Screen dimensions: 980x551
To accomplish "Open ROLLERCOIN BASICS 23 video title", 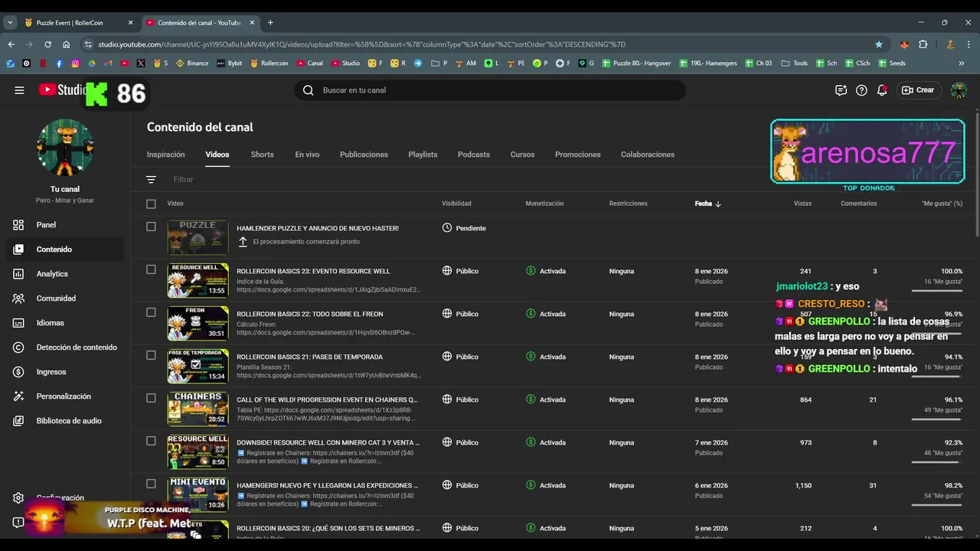I will click(313, 271).
